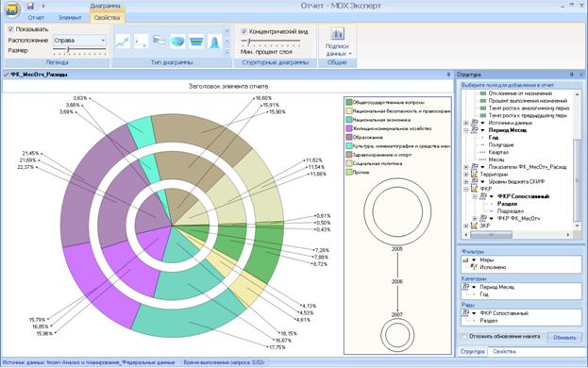
Task: Pick the funnel chart type icon
Action: 196,42
